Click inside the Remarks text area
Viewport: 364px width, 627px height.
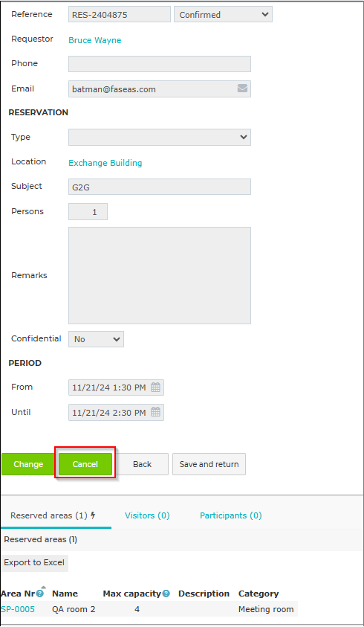click(x=160, y=275)
